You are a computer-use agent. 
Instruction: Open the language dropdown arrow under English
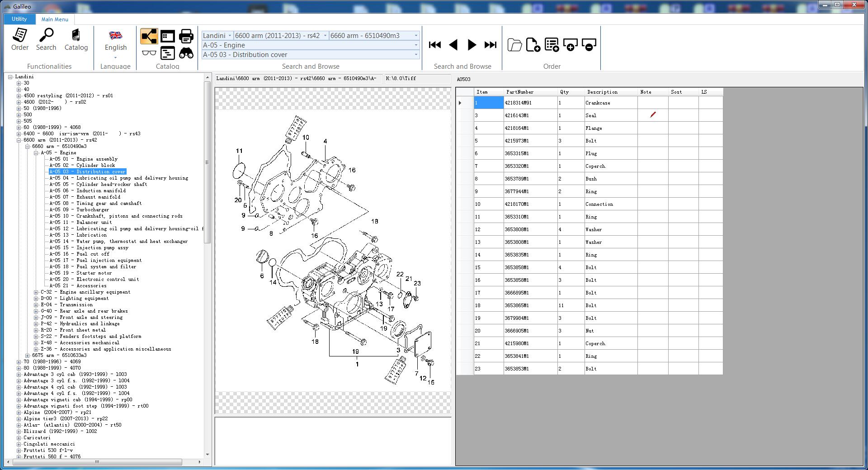(x=116, y=57)
